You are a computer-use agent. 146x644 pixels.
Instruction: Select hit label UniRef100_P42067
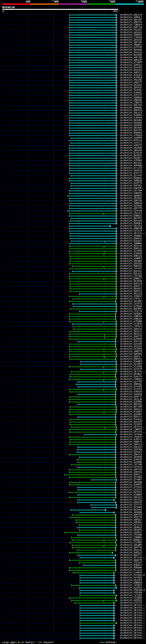pyautogui.click(x=131, y=30)
